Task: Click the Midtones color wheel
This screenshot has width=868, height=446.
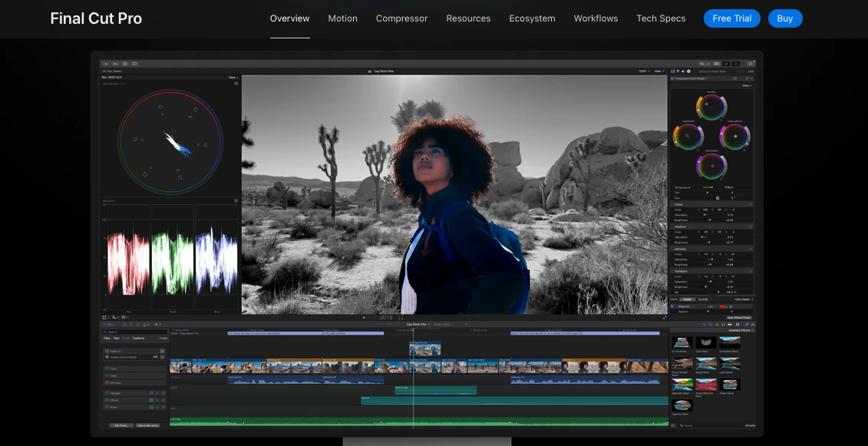Action: 712,165
